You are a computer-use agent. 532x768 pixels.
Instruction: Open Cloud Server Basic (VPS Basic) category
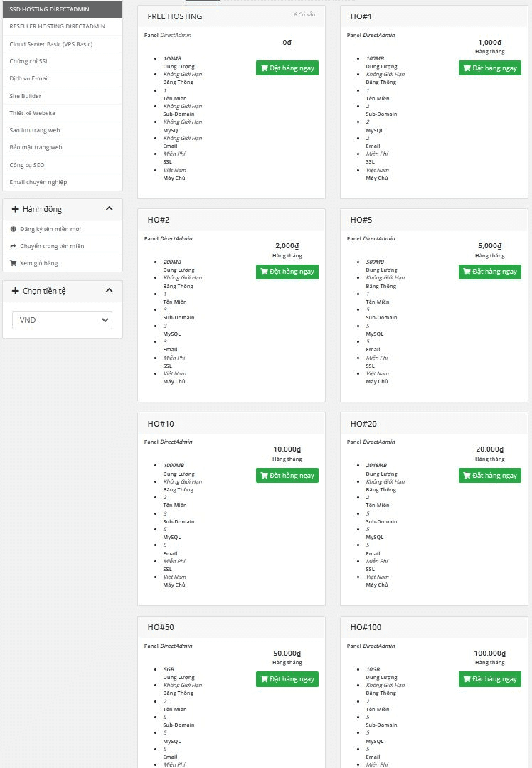pos(50,44)
